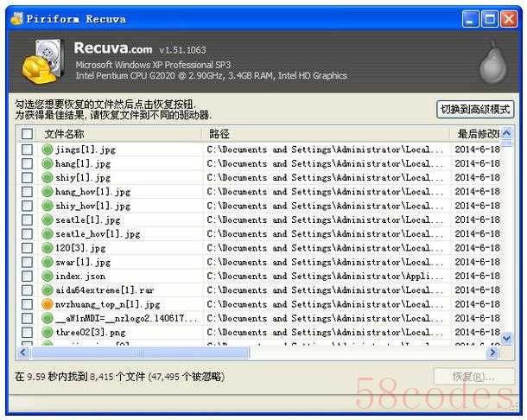Select the file name swar[1].jpg
Screen dimensions: 527x420
[83, 262]
